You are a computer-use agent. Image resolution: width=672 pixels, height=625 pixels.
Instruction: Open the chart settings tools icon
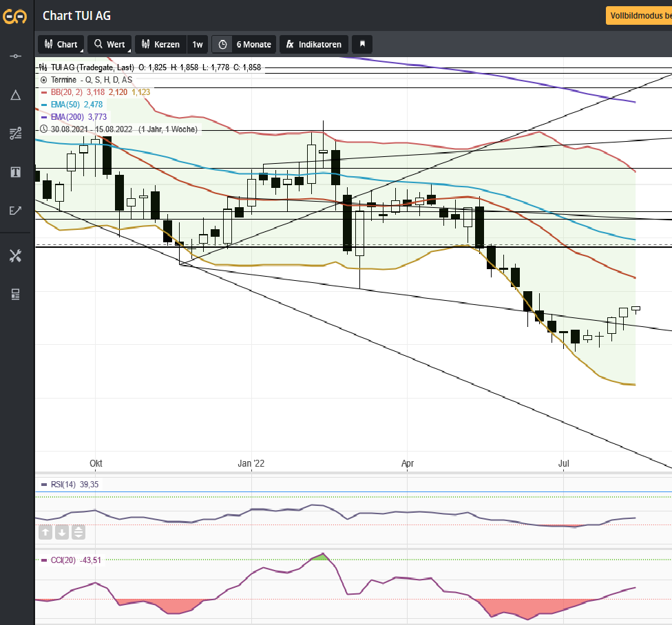point(15,256)
